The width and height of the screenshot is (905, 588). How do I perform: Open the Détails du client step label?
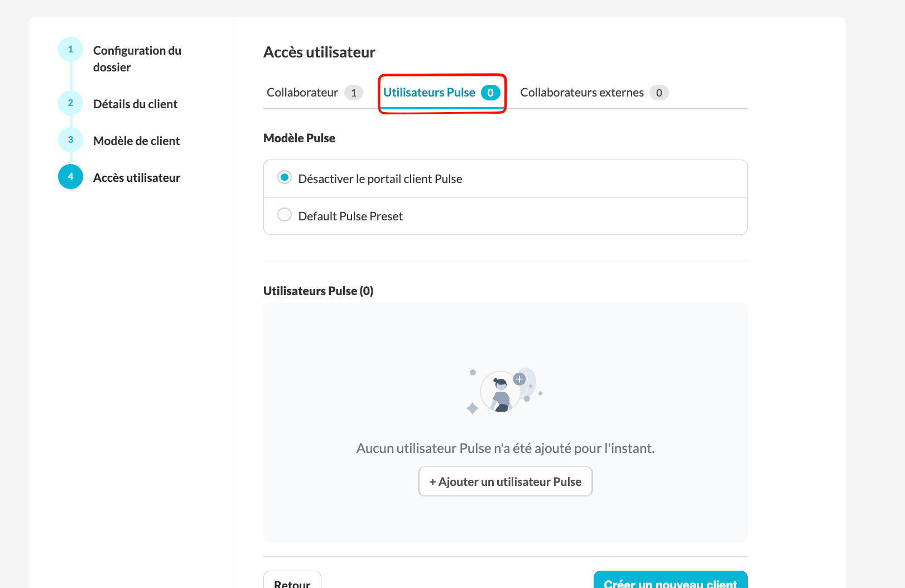[x=135, y=104]
